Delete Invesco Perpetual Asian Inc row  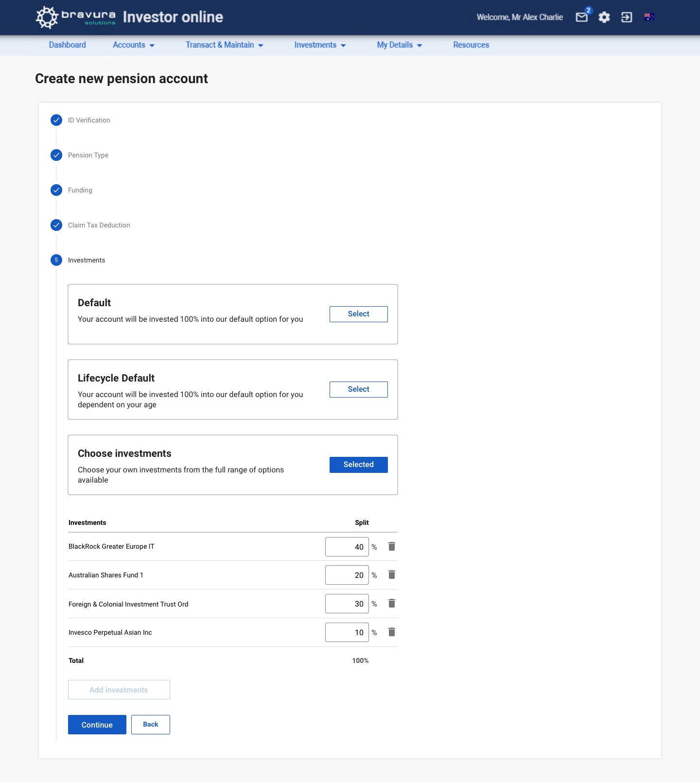tap(392, 632)
